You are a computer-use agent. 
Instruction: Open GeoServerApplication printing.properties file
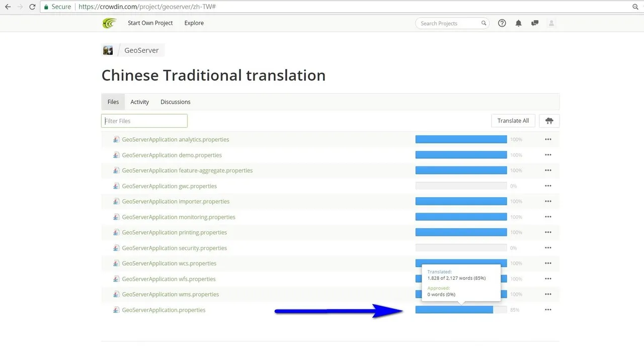coord(175,232)
